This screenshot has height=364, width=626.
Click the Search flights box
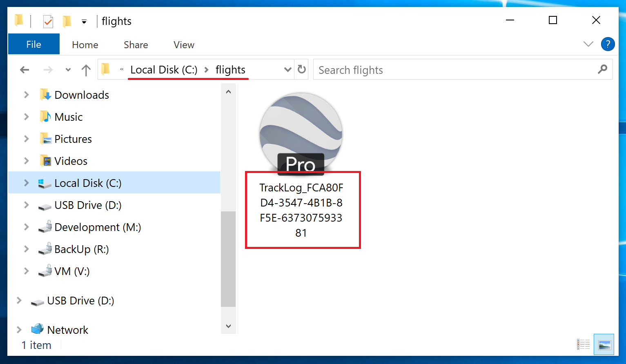[x=463, y=70]
